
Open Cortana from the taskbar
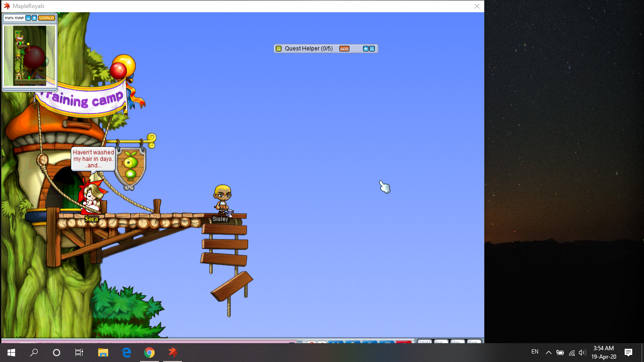(x=57, y=353)
